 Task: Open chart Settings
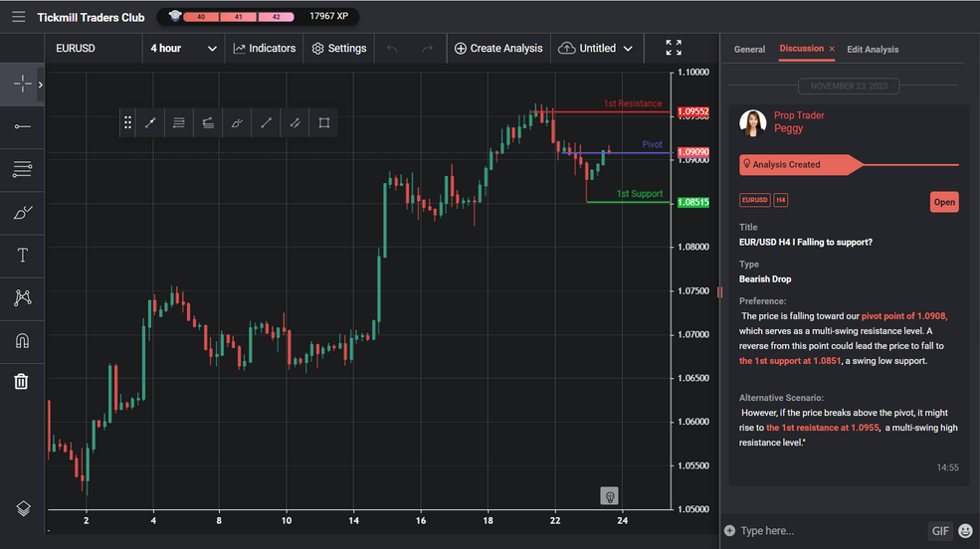coord(339,48)
